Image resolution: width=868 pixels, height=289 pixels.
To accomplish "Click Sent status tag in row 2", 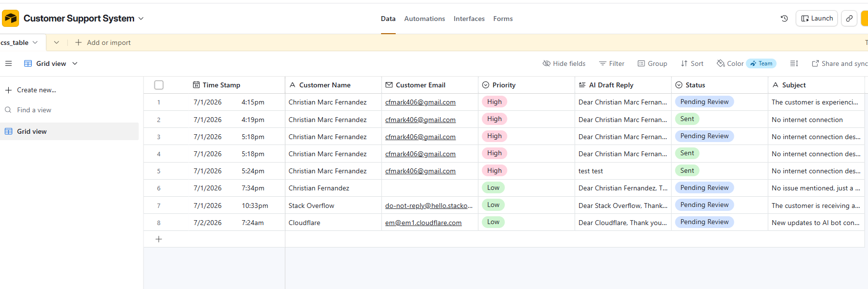I will [687, 119].
